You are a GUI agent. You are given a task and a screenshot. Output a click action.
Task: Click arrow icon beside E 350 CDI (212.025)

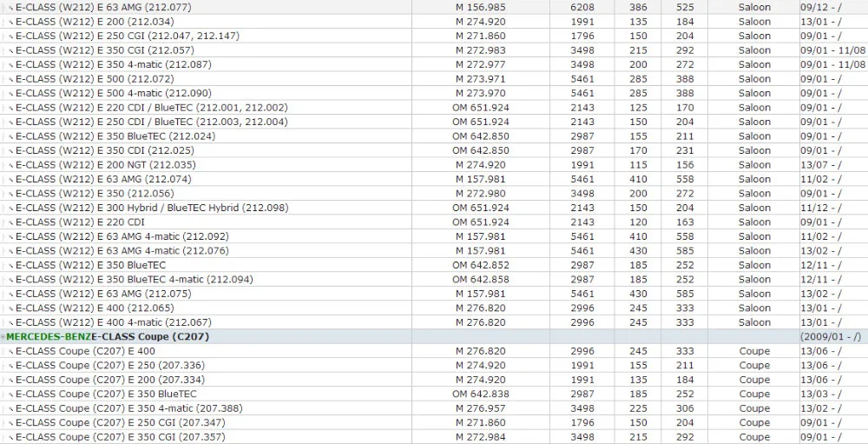click(10, 151)
